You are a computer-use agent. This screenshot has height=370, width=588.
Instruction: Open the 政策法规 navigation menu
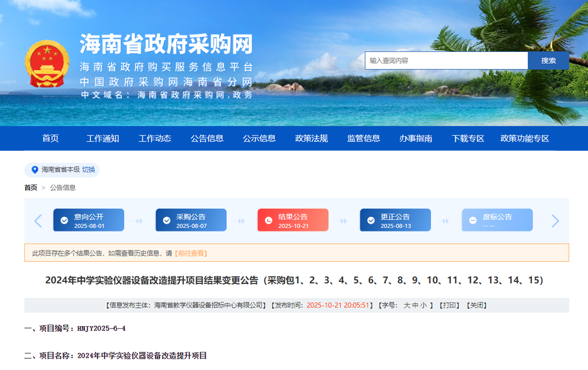coord(311,139)
